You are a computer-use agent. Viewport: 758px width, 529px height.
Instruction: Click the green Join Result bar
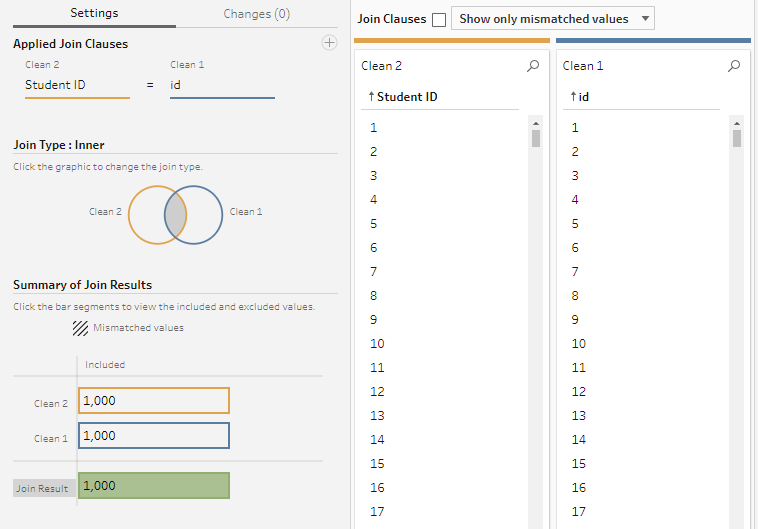click(x=154, y=486)
